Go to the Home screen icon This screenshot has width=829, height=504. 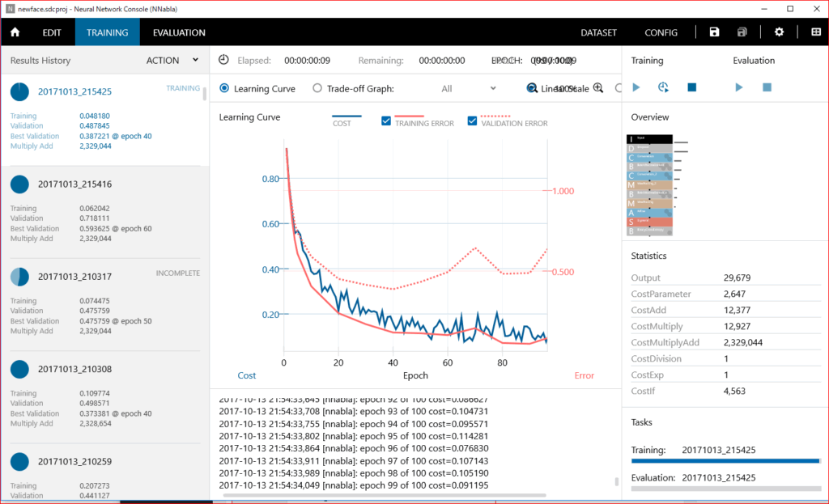(x=15, y=32)
